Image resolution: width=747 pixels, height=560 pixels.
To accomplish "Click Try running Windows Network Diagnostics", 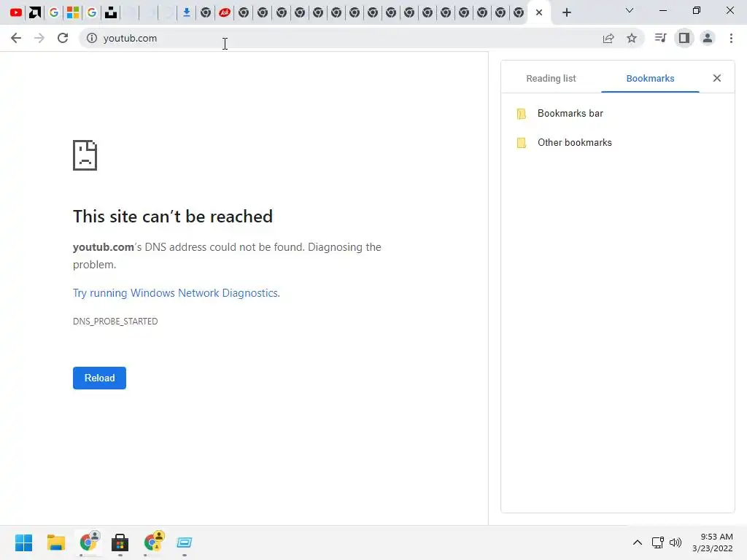I will coord(177,293).
